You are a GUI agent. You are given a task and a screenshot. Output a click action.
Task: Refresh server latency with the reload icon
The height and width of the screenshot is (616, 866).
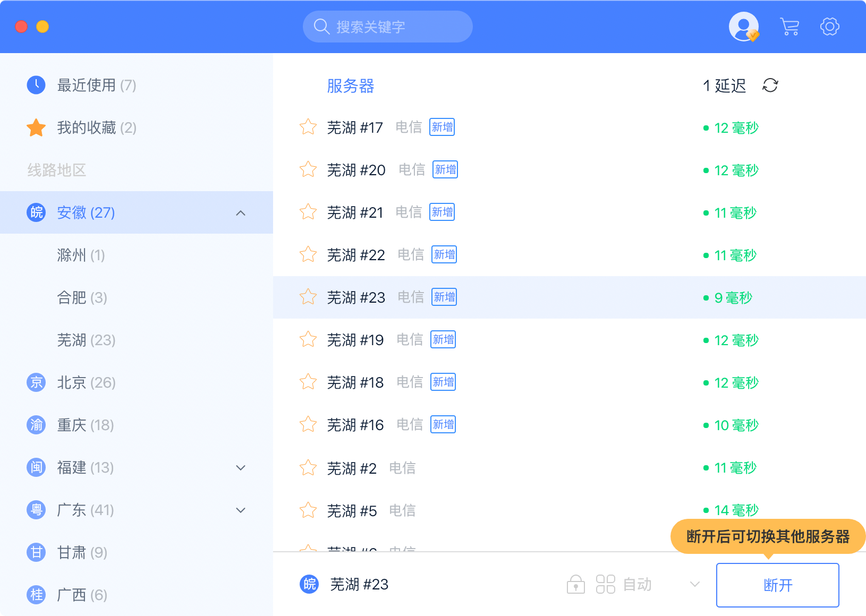770,85
